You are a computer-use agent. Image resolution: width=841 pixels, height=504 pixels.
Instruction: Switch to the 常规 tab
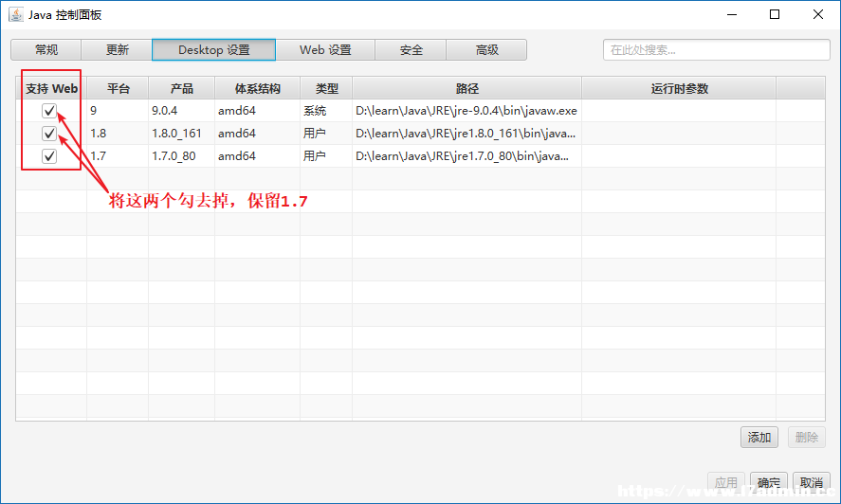point(46,50)
